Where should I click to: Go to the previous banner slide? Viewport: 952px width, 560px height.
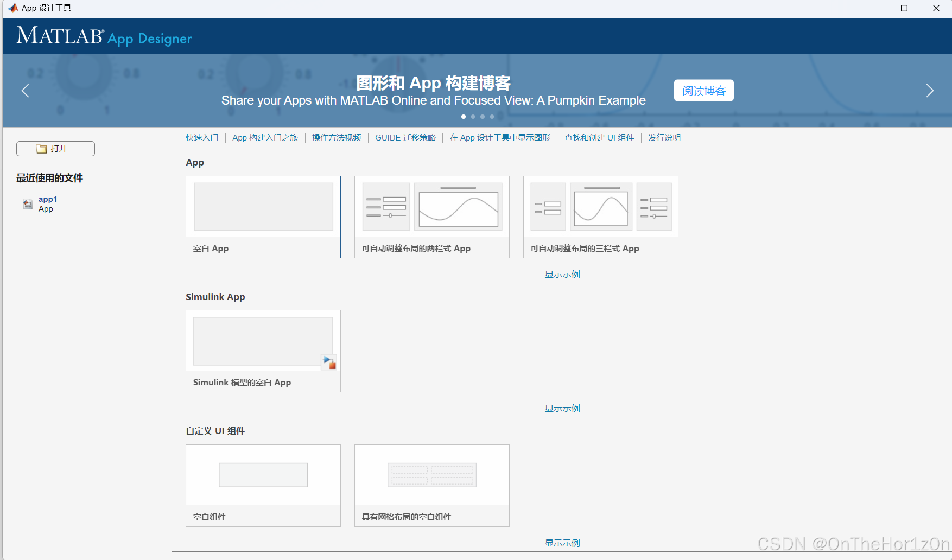(x=25, y=91)
